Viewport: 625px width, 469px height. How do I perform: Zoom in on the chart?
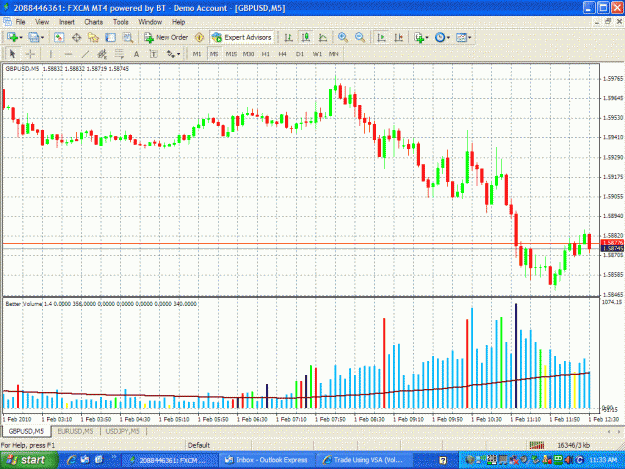pyautogui.click(x=343, y=37)
